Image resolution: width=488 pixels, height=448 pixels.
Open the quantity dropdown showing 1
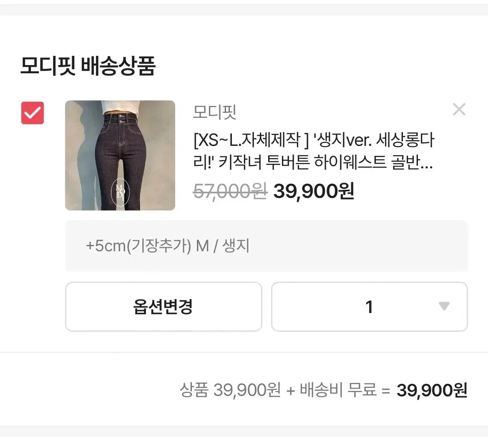click(x=370, y=307)
